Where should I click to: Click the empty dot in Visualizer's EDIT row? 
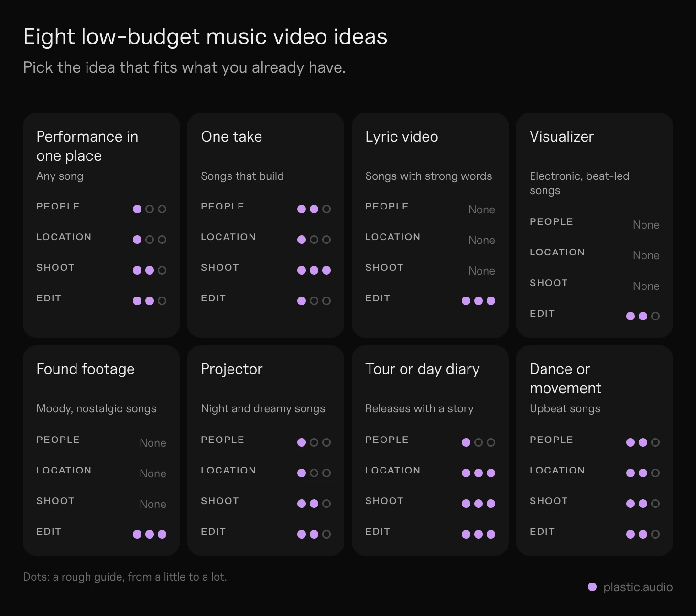(655, 316)
